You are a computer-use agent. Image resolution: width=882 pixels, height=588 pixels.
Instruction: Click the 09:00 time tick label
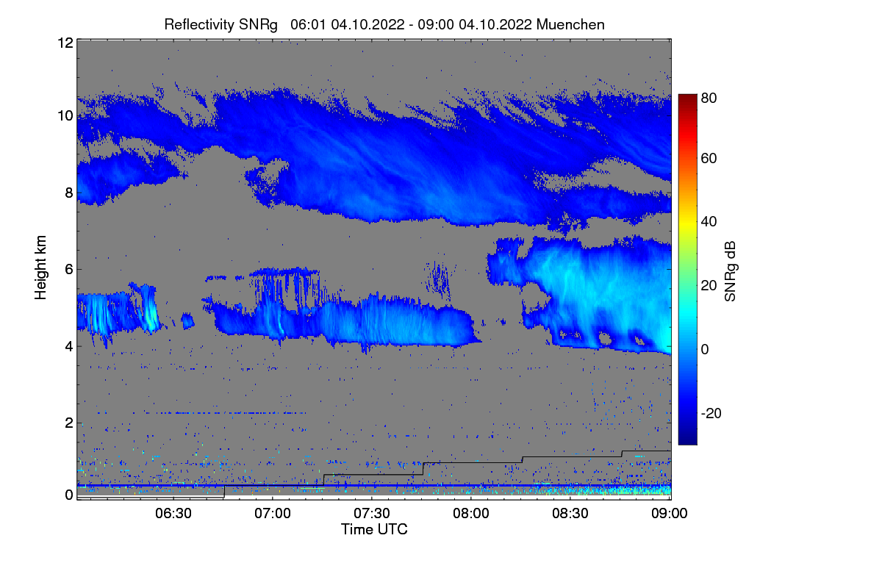click(x=670, y=514)
